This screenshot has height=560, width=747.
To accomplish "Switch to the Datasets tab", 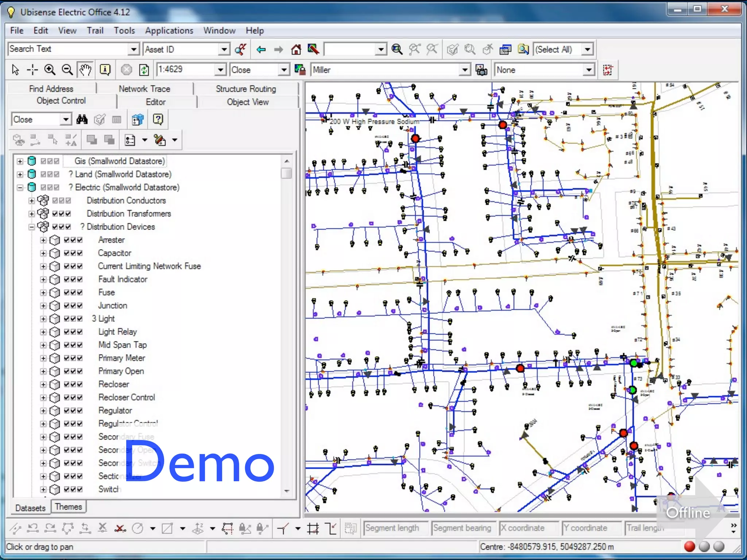I will [30, 508].
